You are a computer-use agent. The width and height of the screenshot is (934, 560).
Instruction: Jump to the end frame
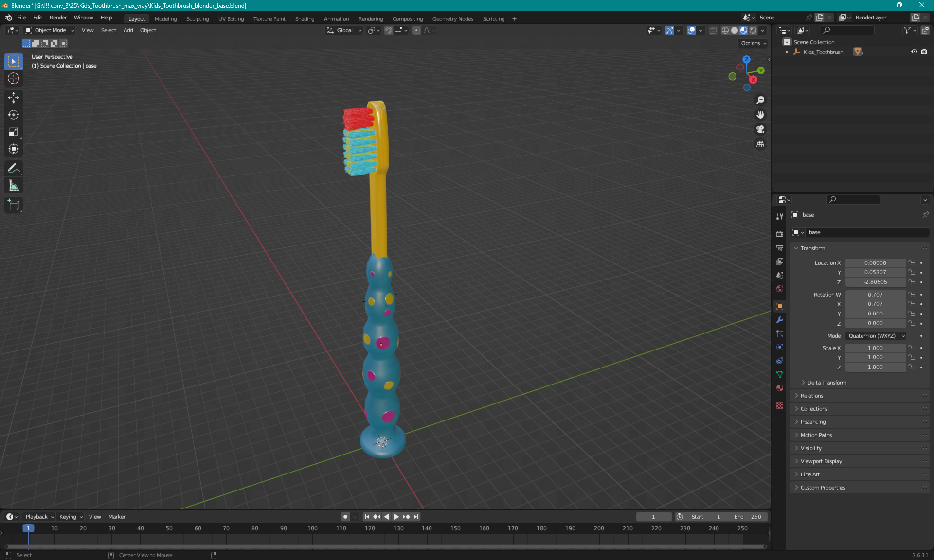tap(416, 517)
